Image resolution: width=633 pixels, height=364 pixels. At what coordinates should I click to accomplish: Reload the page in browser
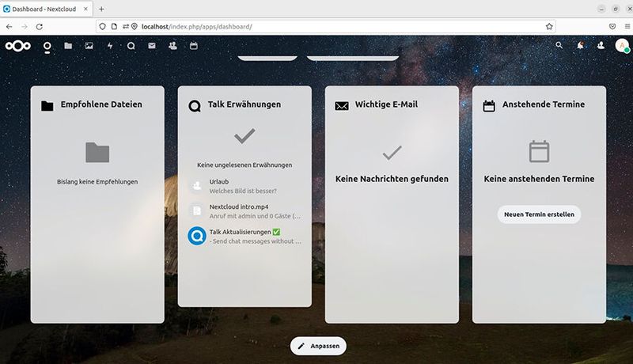[x=39, y=27]
